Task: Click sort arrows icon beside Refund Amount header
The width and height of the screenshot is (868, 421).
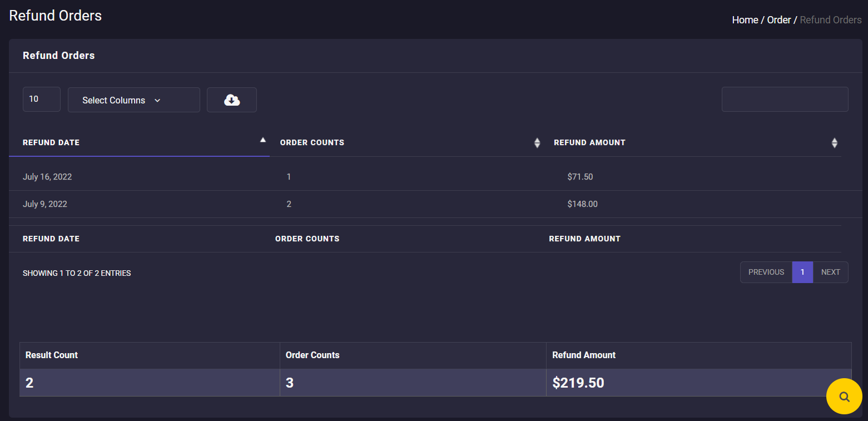Action: click(x=834, y=143)
